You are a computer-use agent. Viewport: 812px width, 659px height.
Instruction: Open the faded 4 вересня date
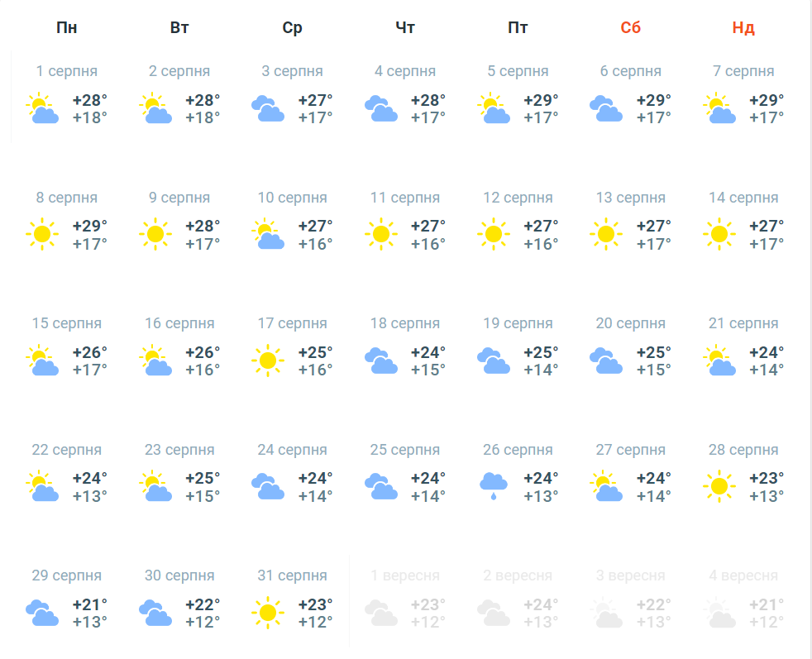coord(743,575)
